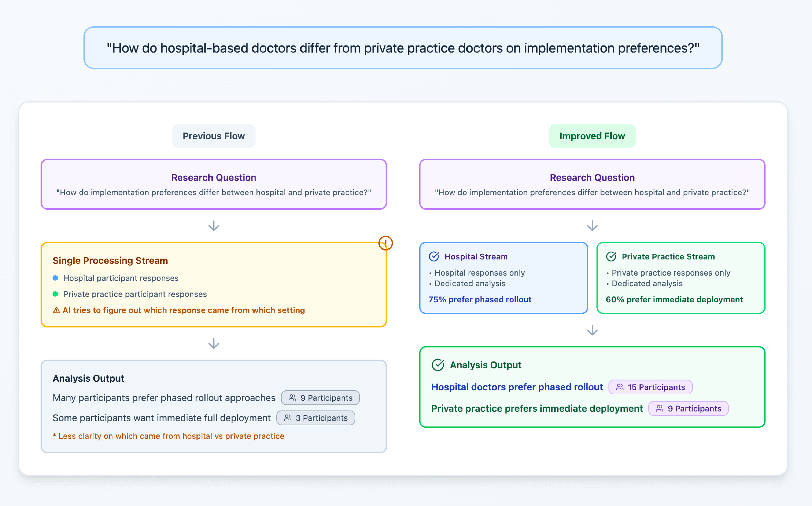This screenshot has height=506, width=812.
Task: Click 'Research Question' heading in Improved Flow
Action: (592, 178)
